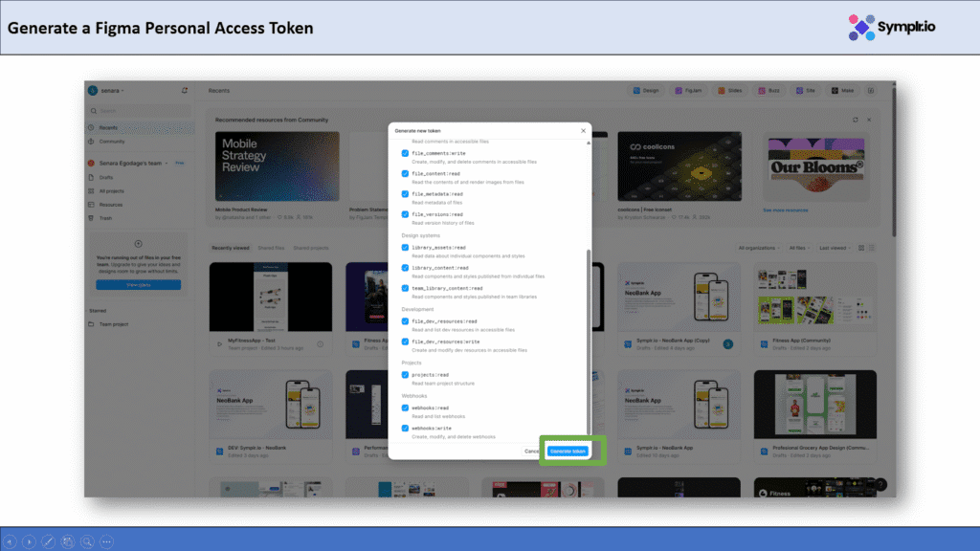Click the slideshow pen tool icon
This screenshot has height=551, width=980.
click(x=48, y=541)
